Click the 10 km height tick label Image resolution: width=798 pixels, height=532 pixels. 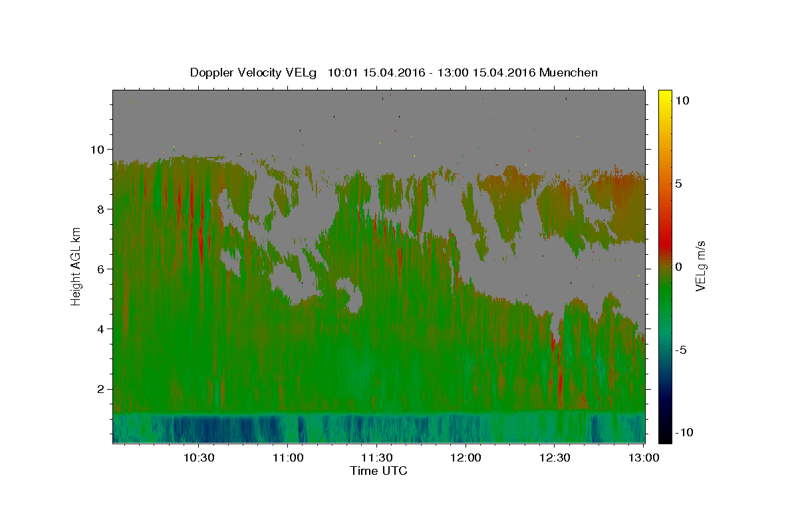point(99,150)
